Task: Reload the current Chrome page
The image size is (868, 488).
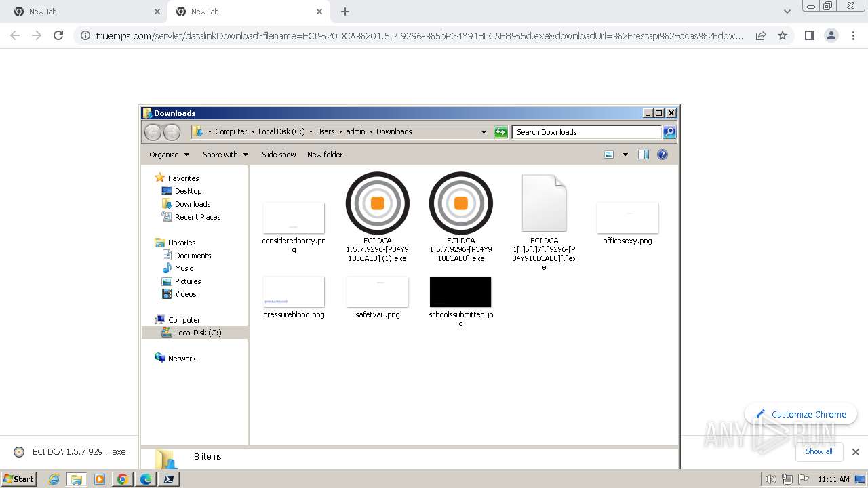Action: pyautogui.click(x=58, y=35)
